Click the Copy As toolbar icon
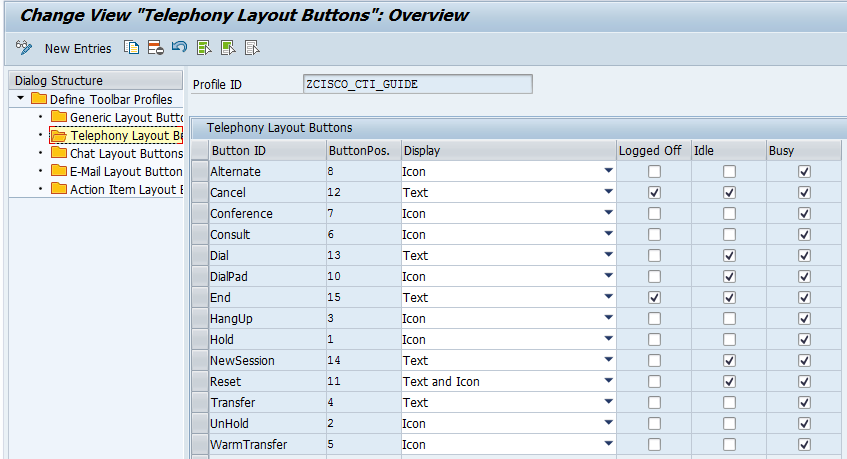Screen dimensions: 847x459 click(131, 48)
